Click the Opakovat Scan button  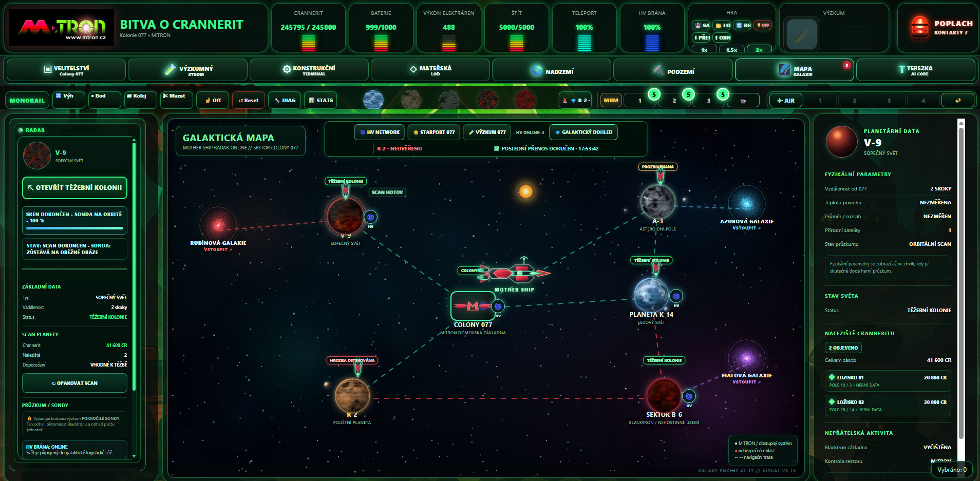74,383
